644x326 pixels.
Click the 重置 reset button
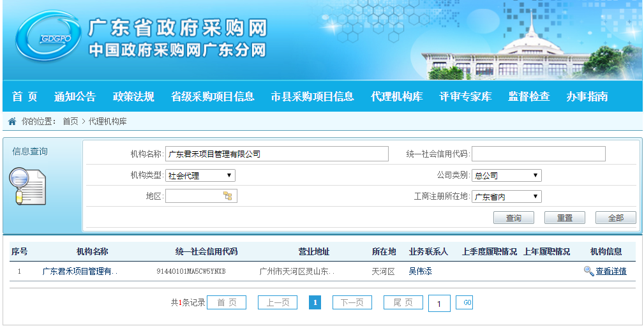565,218
